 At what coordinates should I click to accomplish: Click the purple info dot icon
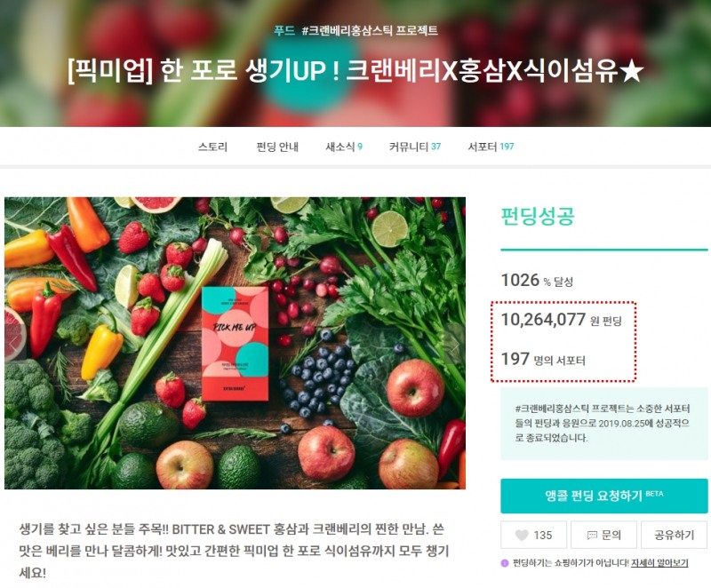click(x=505, y=563)
